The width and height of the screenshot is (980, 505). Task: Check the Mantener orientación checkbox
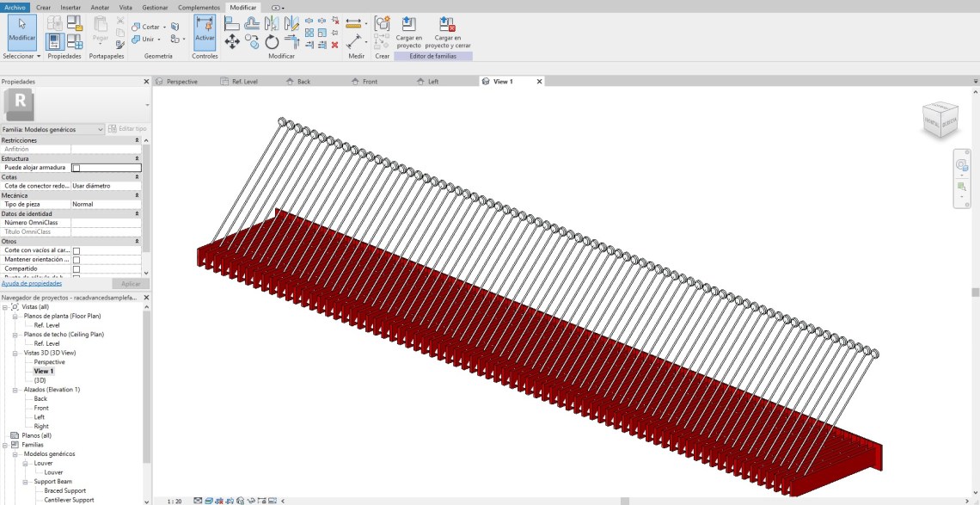76,260
